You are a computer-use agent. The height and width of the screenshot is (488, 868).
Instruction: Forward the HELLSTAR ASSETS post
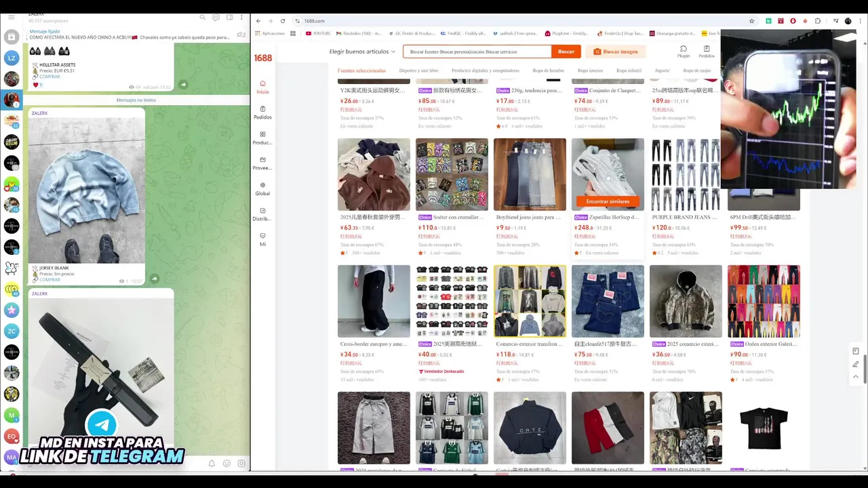tap(183, 85)
